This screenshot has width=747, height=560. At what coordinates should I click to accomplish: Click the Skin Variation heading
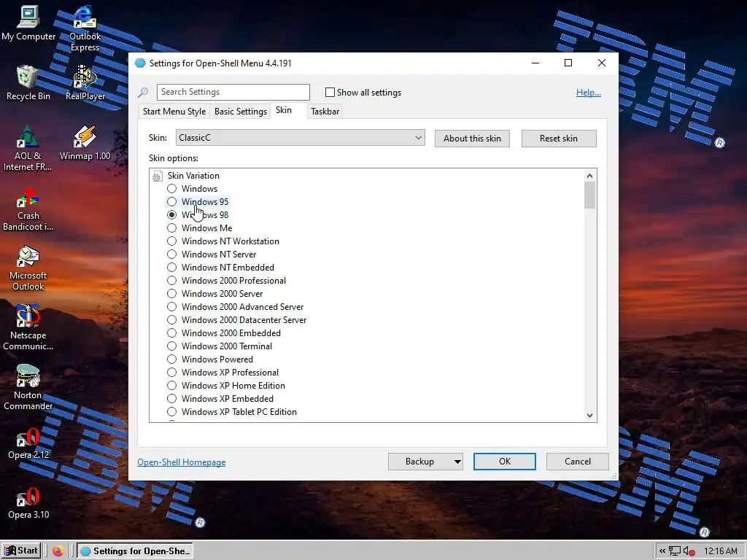(193, 176)
